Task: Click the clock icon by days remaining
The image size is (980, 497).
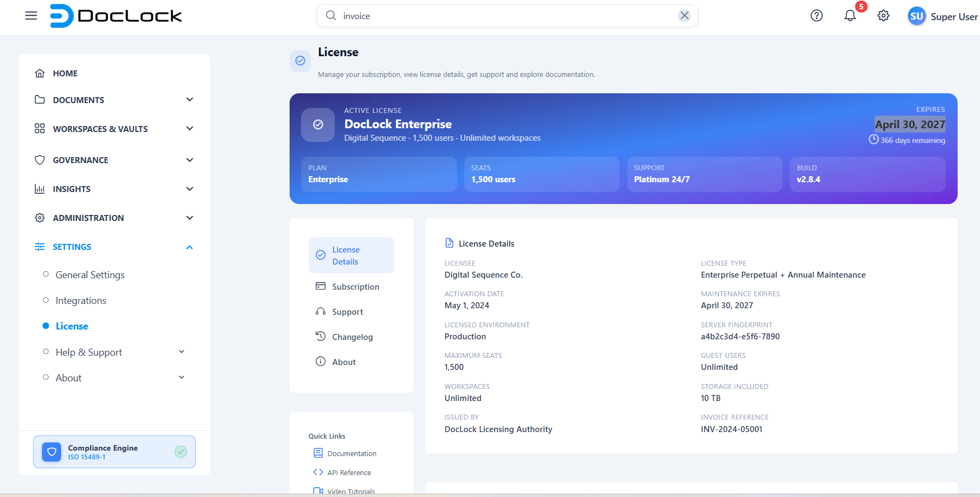Action: (874, 140)
